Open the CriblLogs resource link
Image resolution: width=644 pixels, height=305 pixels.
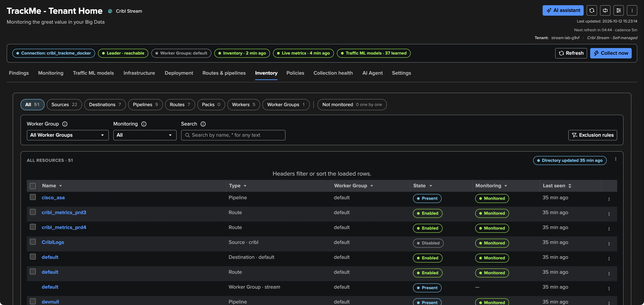point(53,242)
